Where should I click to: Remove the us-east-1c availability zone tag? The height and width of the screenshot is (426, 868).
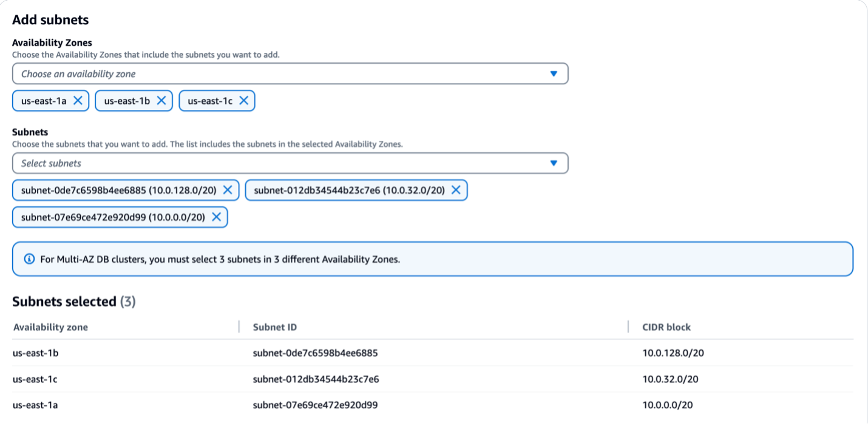[x=243, y=101]
